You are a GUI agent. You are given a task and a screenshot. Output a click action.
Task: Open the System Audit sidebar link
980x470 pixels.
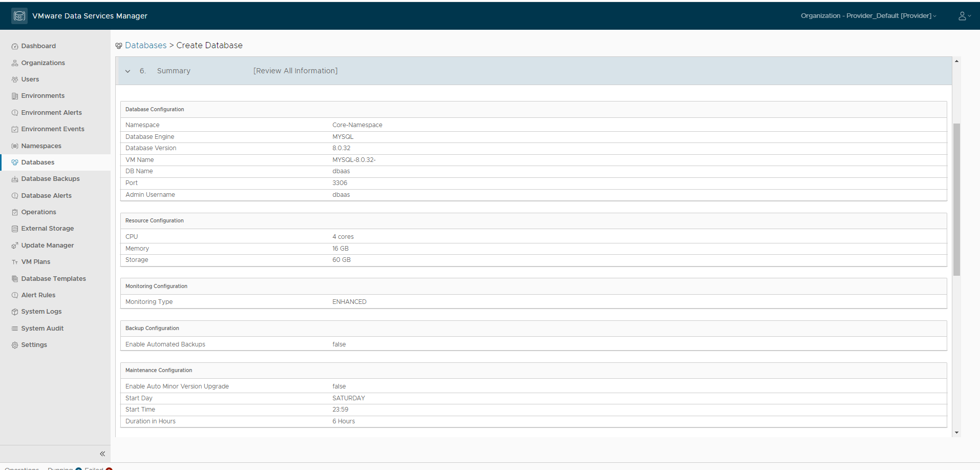(42, 329)
